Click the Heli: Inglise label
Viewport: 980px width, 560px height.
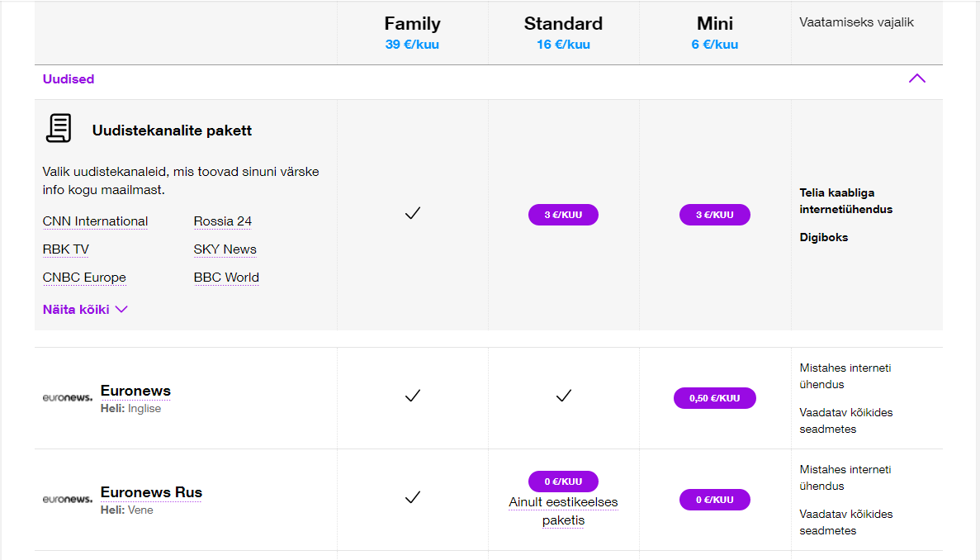pos(130,409)
